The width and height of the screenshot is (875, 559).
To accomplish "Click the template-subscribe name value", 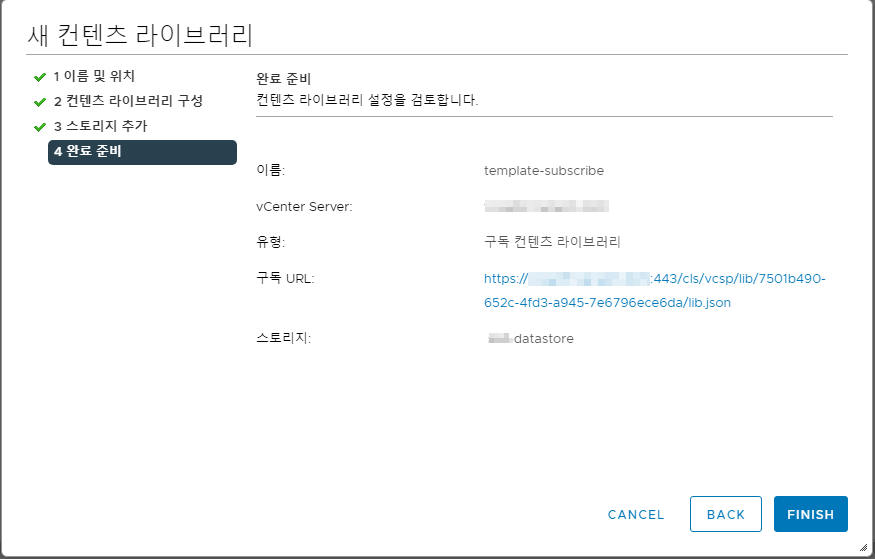I will [x=544, y=171].
